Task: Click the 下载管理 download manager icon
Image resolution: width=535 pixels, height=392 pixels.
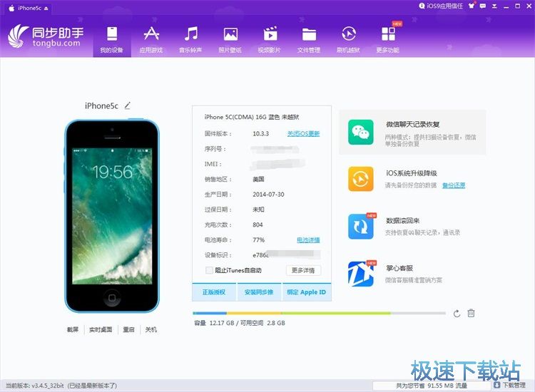Action: click(x=496, y=385)
